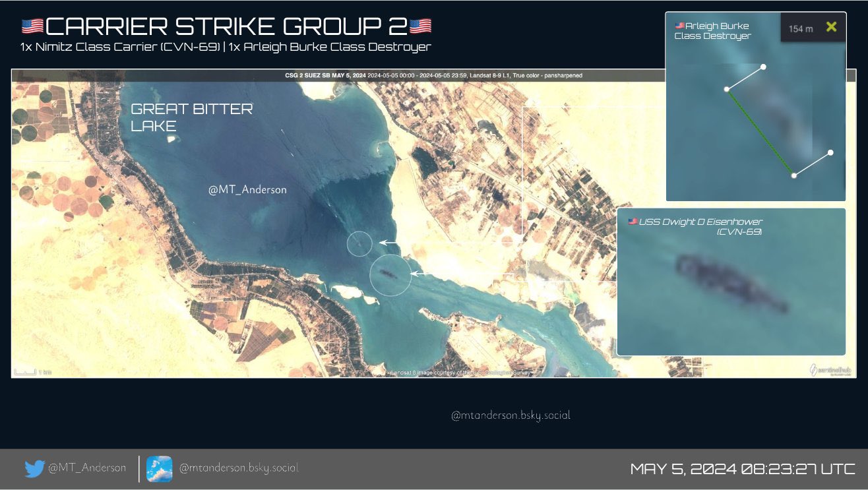868x490 pixels.
Task: Open the Eisenhower carrier close-up inset
Action: pyautogui.click(x=731, y=282)
